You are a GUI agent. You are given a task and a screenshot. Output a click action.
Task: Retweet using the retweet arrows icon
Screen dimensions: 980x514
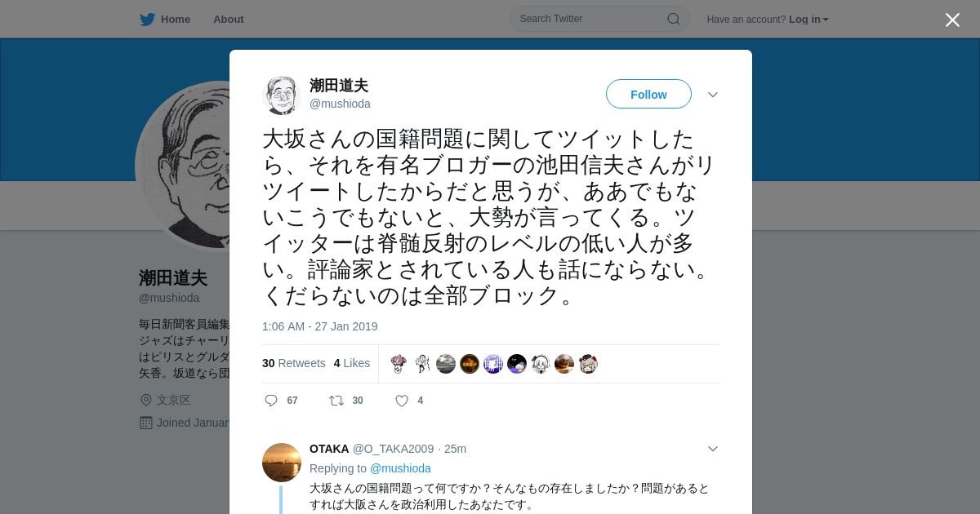336,401
